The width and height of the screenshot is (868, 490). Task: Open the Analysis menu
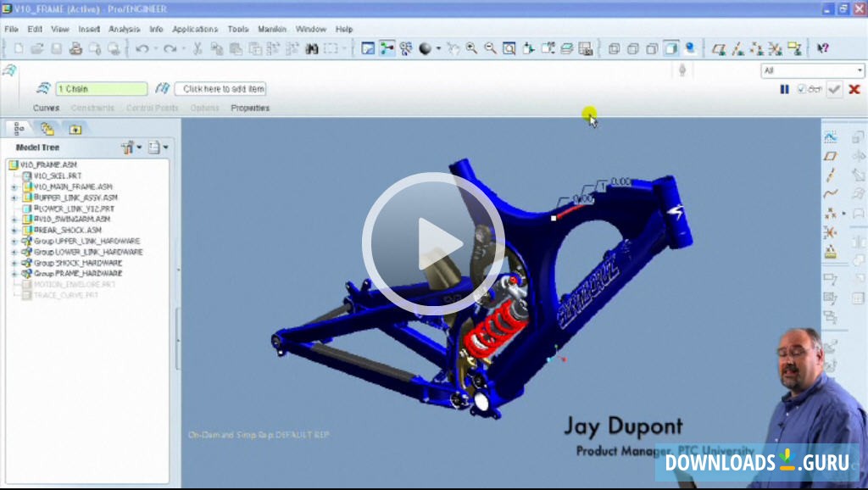[124, 29]
